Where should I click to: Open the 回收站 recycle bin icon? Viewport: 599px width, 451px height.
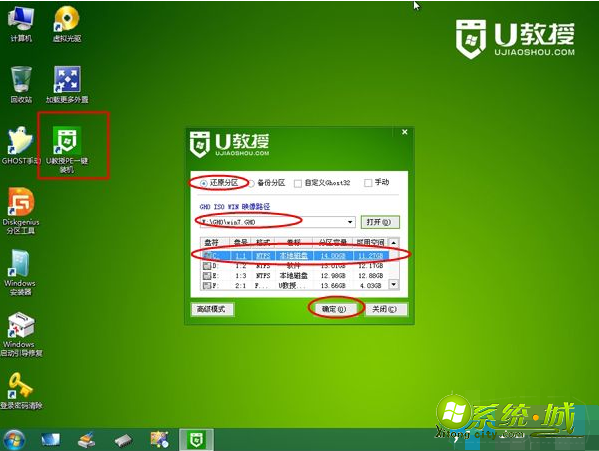click(21, 85)
